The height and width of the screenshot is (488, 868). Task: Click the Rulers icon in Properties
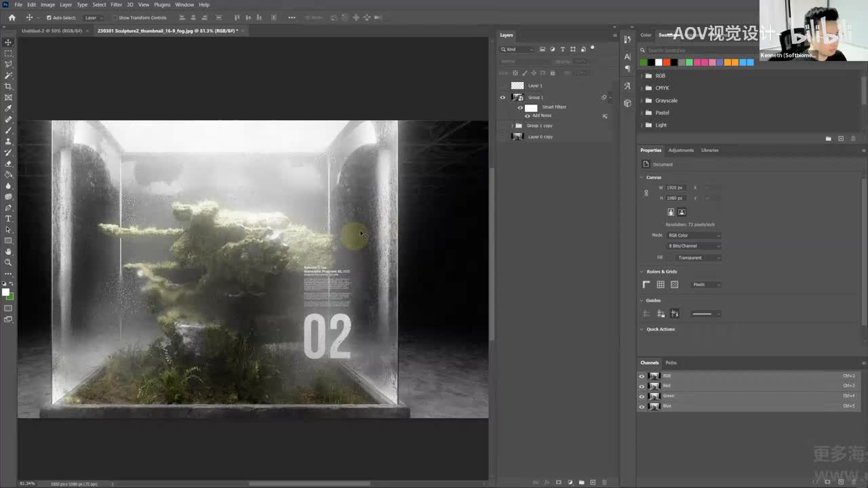646,285
